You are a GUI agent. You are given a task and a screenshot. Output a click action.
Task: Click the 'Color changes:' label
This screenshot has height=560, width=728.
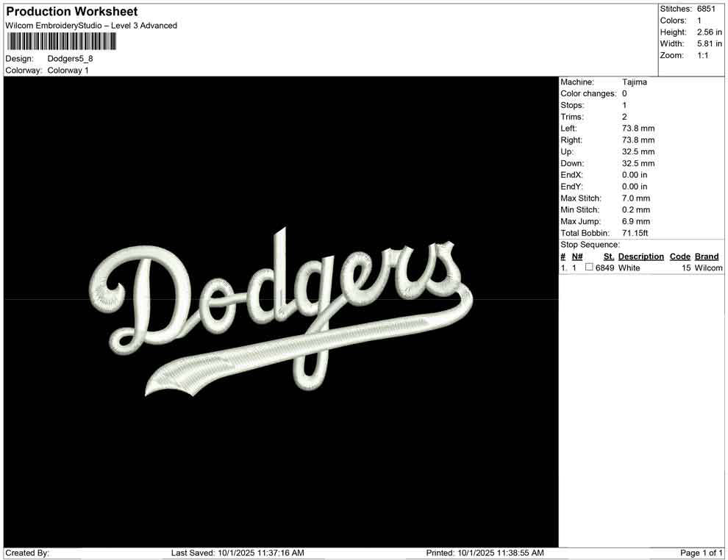pos(588,93)
